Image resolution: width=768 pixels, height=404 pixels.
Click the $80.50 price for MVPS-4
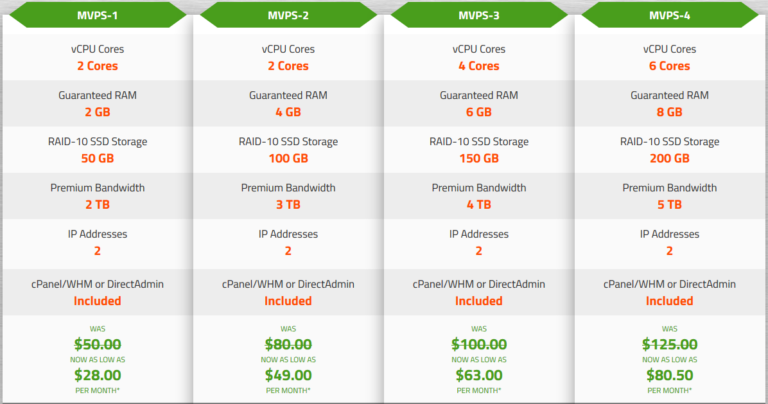[670, 375]
